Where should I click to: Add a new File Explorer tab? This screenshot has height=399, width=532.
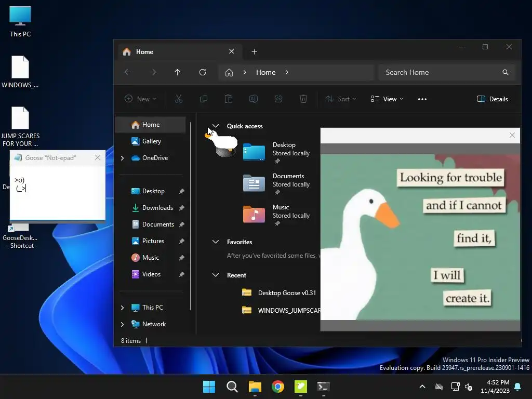click(x=254, y=51)
